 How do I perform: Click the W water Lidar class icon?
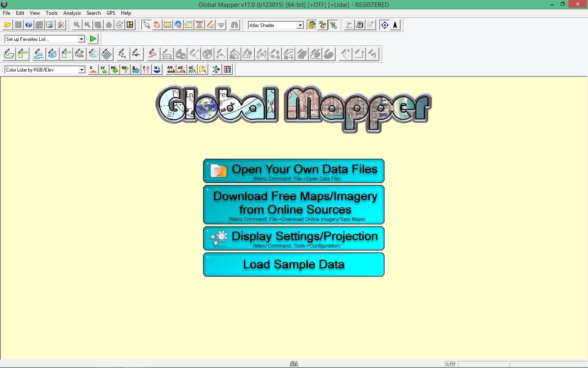coord(157,70)
